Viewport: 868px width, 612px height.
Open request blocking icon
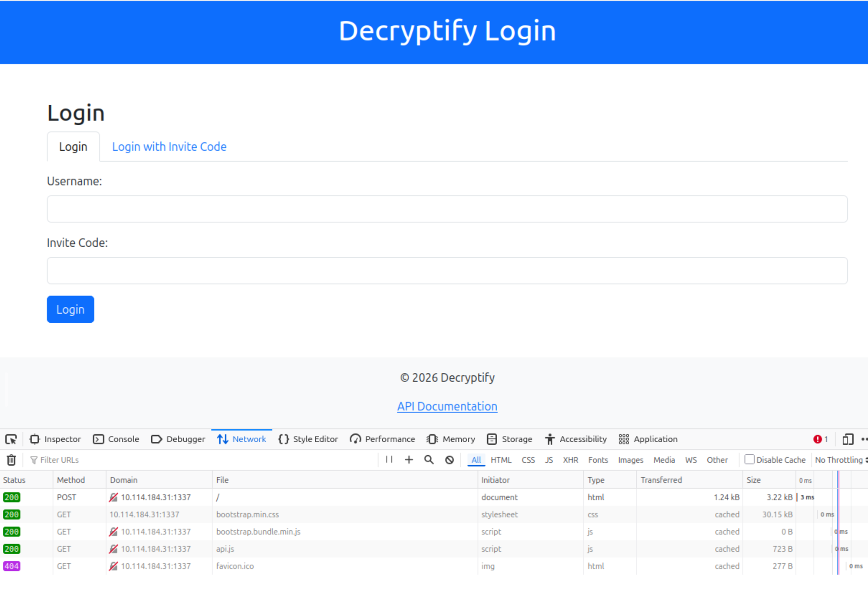click(449, 459)
